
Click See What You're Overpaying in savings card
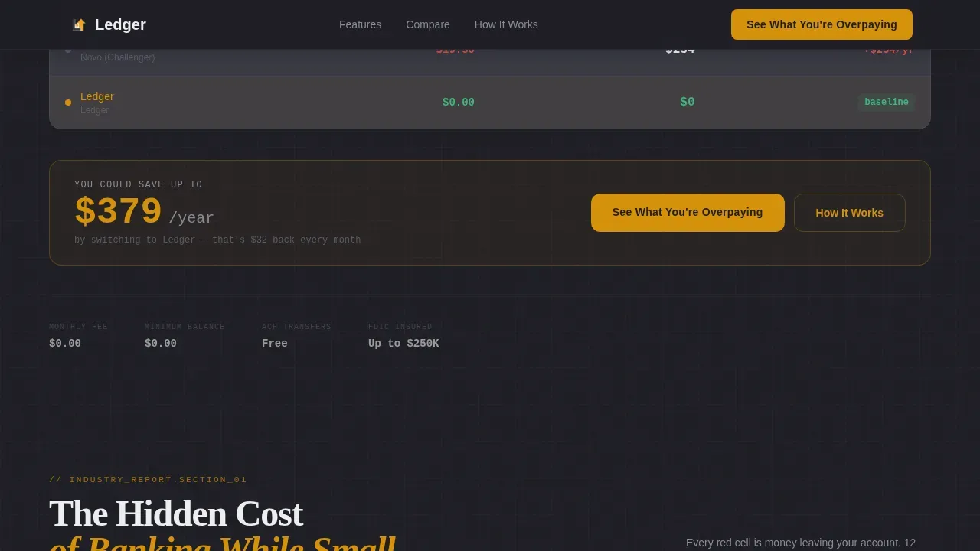(688, 212)
